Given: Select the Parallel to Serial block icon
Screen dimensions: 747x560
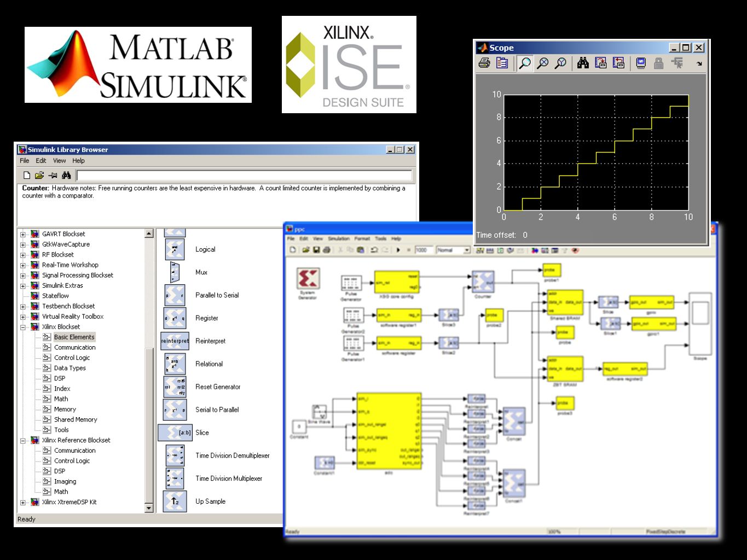Looking at the screenshot, I should 175,295.
